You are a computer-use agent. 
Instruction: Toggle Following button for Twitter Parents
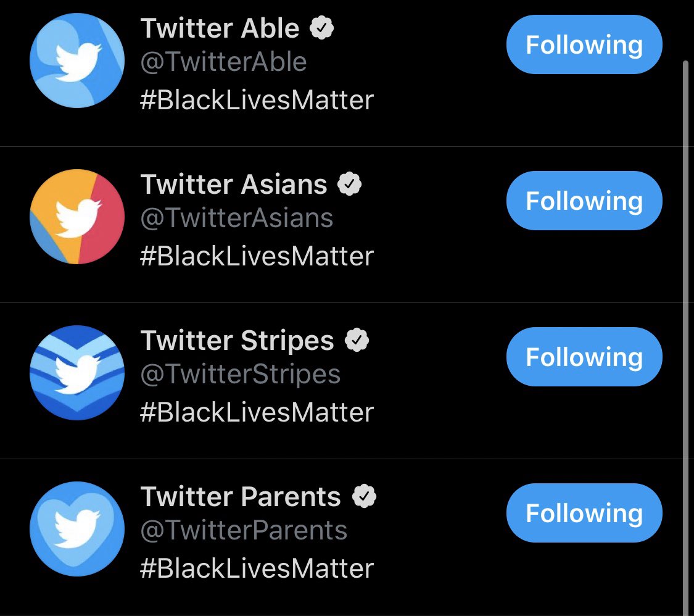tap(584, 513)
